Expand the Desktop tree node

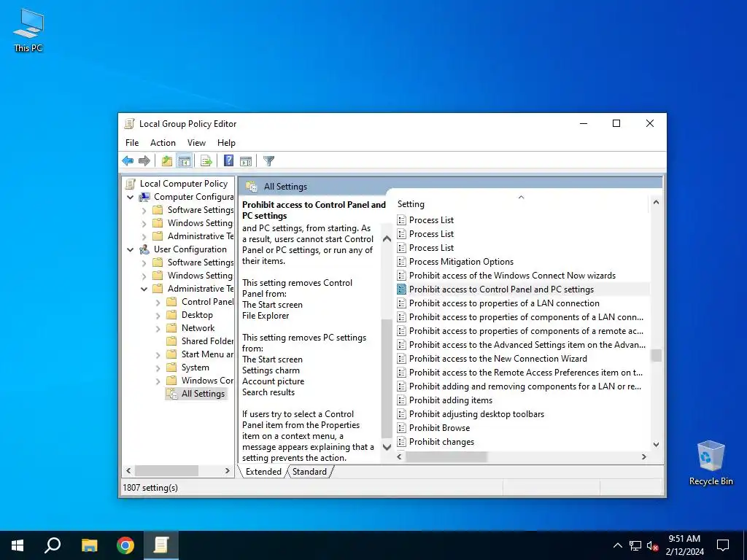click(158, 315)
